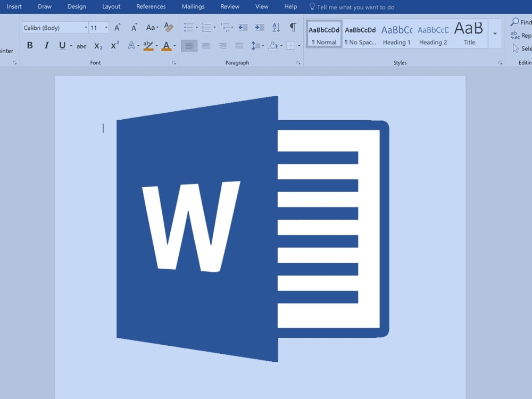
Task: Expand the Styles gallery More arrow
Action: point(495,34)
